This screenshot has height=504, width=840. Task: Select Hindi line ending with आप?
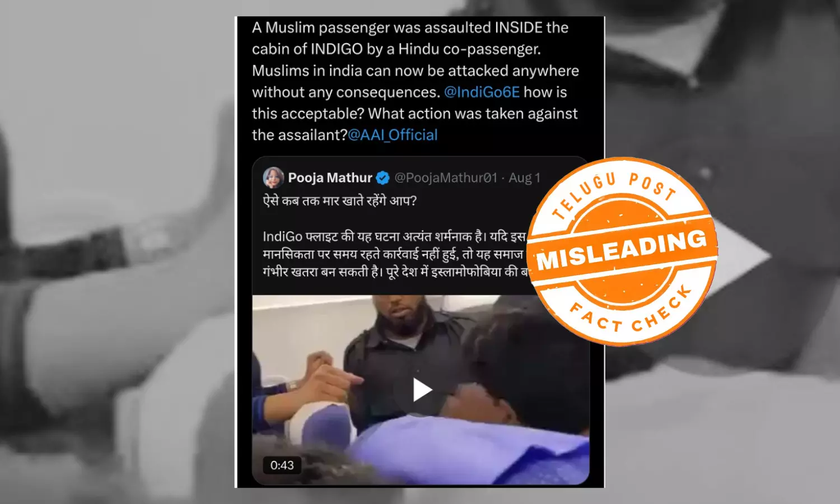[340, 201]
